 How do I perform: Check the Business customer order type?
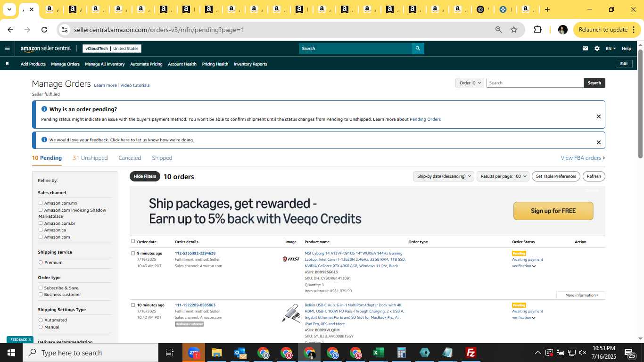coord(41,294)
